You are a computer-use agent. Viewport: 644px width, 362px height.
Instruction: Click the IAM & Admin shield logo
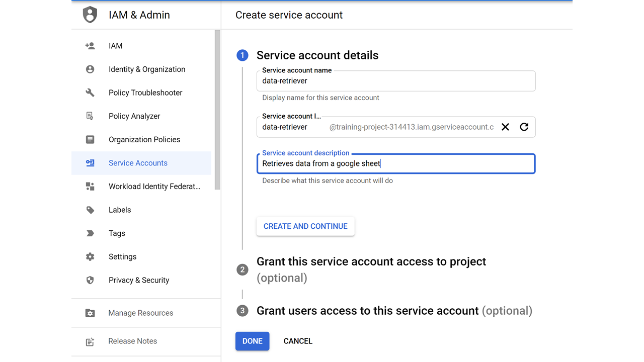[x=90, y=15]
